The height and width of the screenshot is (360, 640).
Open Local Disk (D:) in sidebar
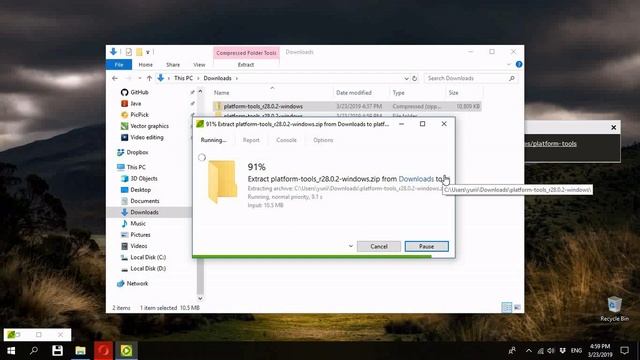pos(148,269)
